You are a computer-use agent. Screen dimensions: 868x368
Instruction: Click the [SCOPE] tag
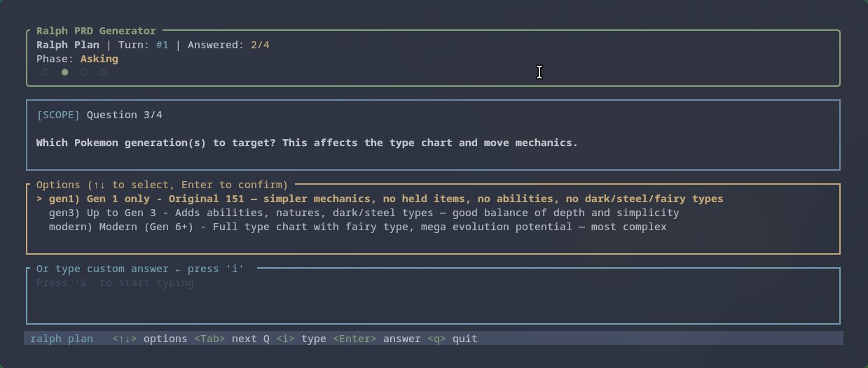(x=58, y=115)
